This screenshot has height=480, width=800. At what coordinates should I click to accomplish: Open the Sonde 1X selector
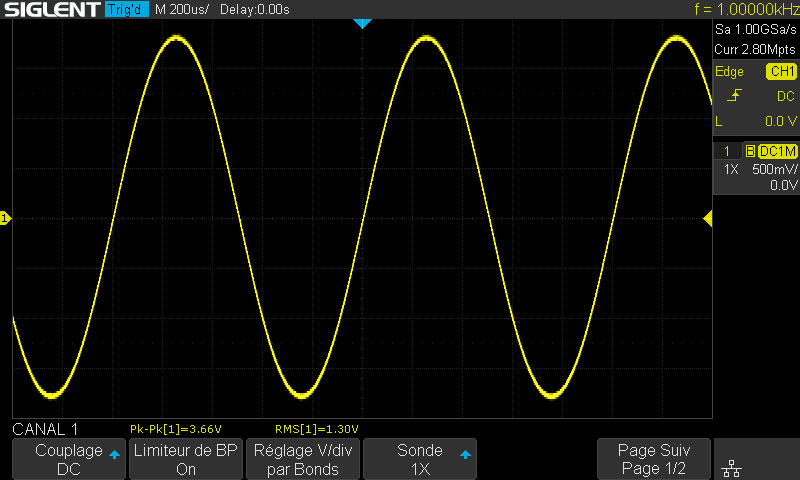pos(420,459)
